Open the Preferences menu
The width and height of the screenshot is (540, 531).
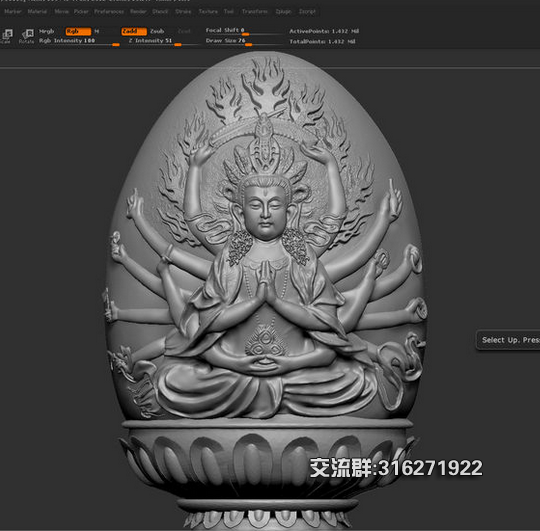(109, 11)
